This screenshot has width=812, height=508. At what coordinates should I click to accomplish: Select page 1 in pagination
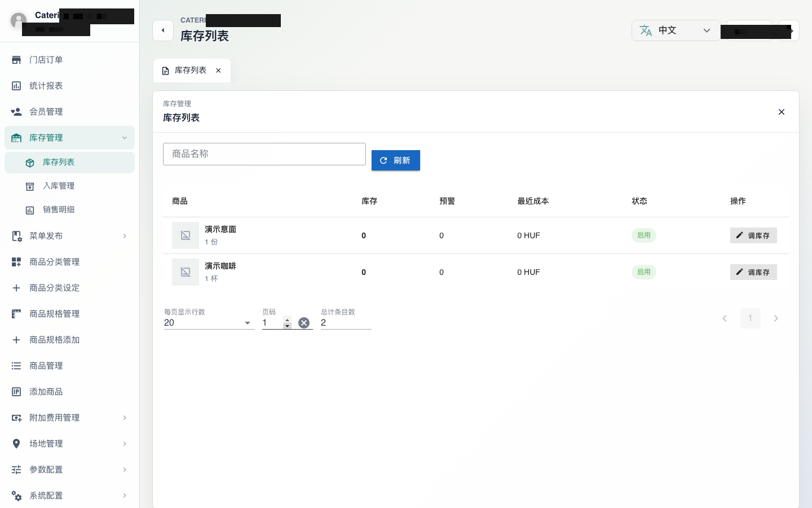(751, 318)
